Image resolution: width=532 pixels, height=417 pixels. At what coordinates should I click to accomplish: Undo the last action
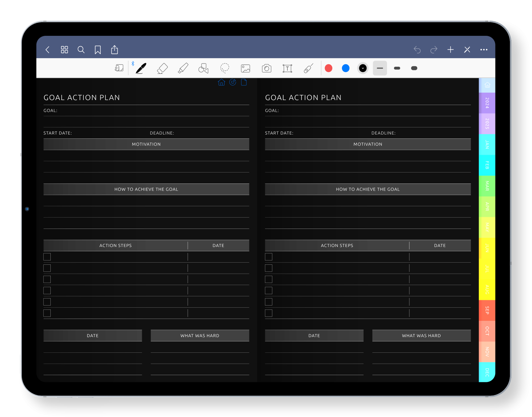tap(417, 50)
